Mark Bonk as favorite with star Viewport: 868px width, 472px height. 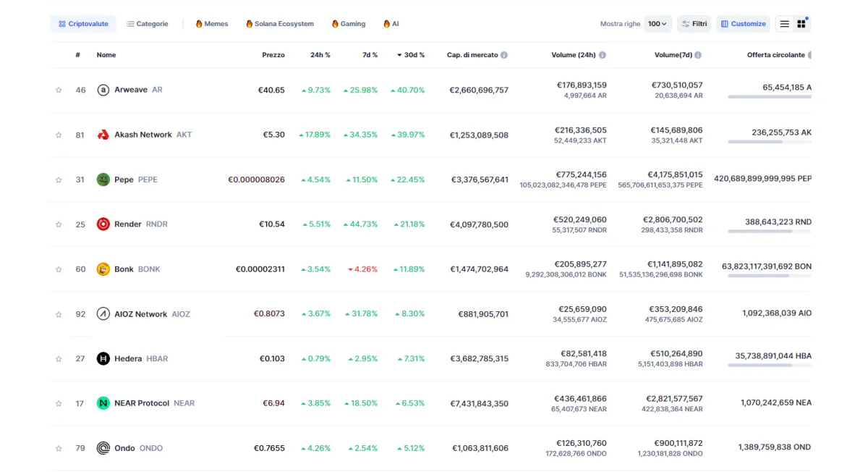pos(59,270)
